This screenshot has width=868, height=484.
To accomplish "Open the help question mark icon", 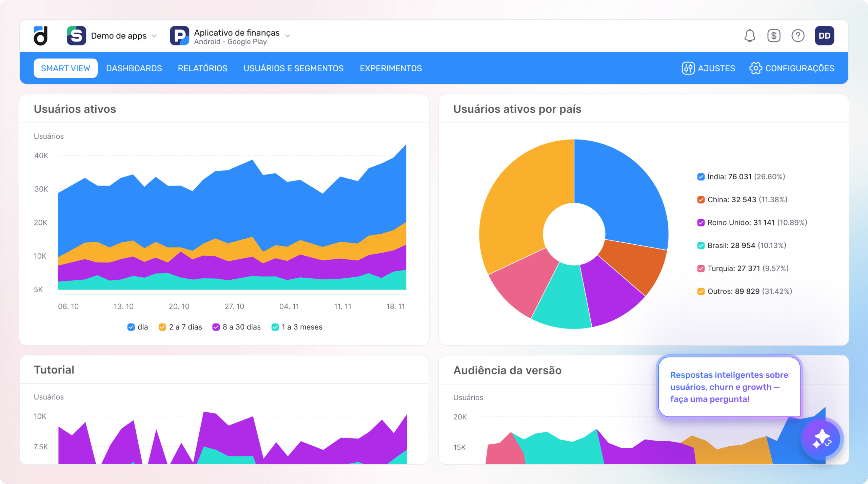I will [798, 35].
